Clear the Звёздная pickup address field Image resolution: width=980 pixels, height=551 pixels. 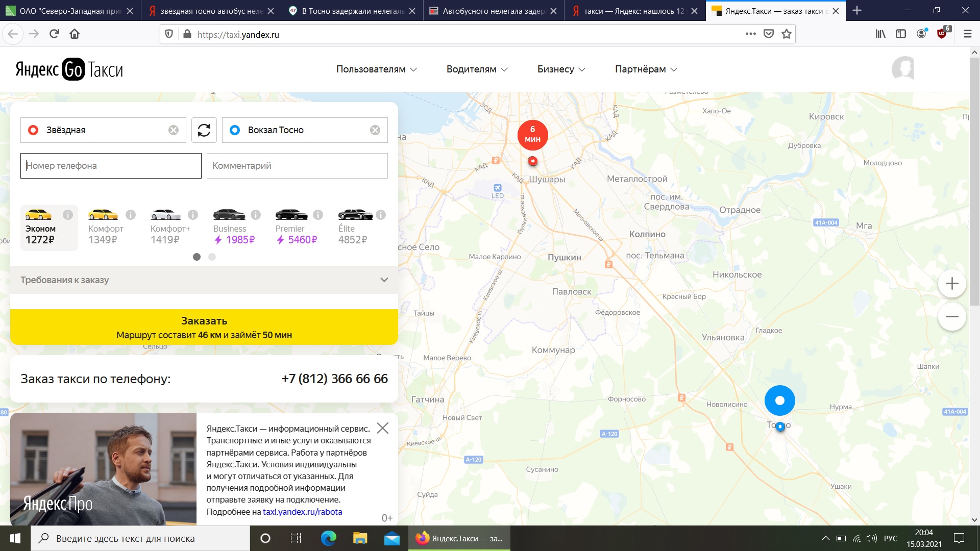[174, 130]
